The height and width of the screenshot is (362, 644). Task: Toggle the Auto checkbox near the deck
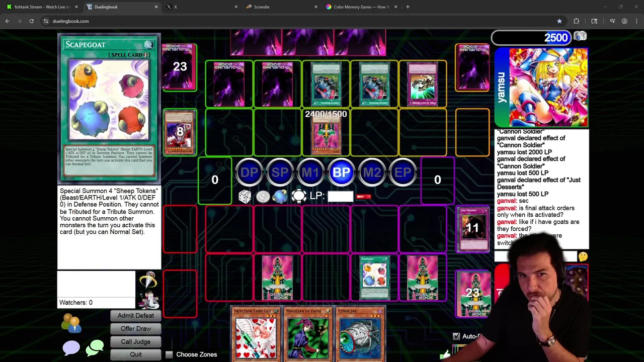pos(456,336)
